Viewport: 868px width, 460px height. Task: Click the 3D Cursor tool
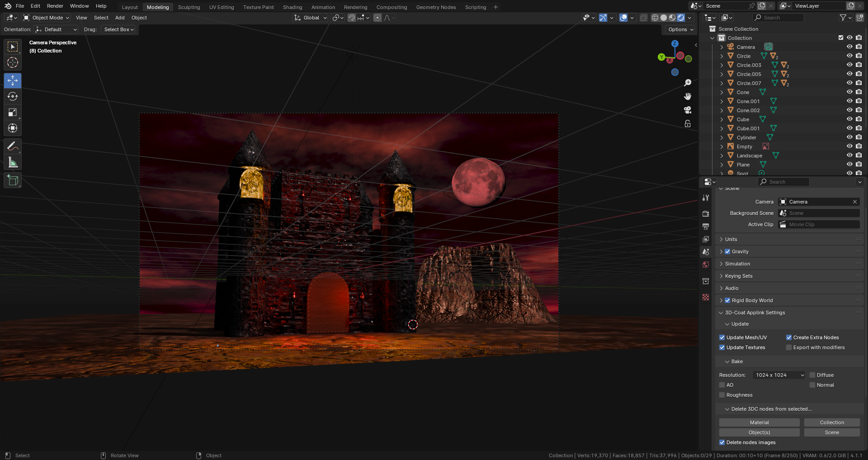pos(13,62)
